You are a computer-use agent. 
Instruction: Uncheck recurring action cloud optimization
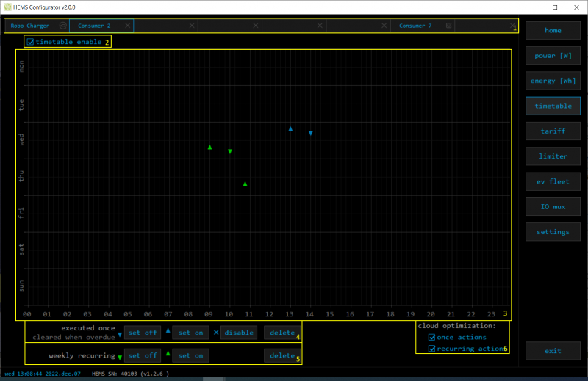coord(432,349)
